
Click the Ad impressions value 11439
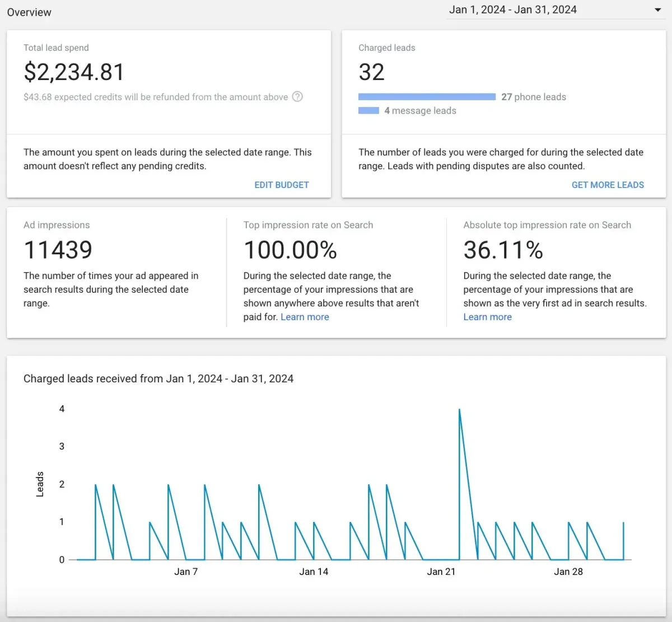coord(58,250)
